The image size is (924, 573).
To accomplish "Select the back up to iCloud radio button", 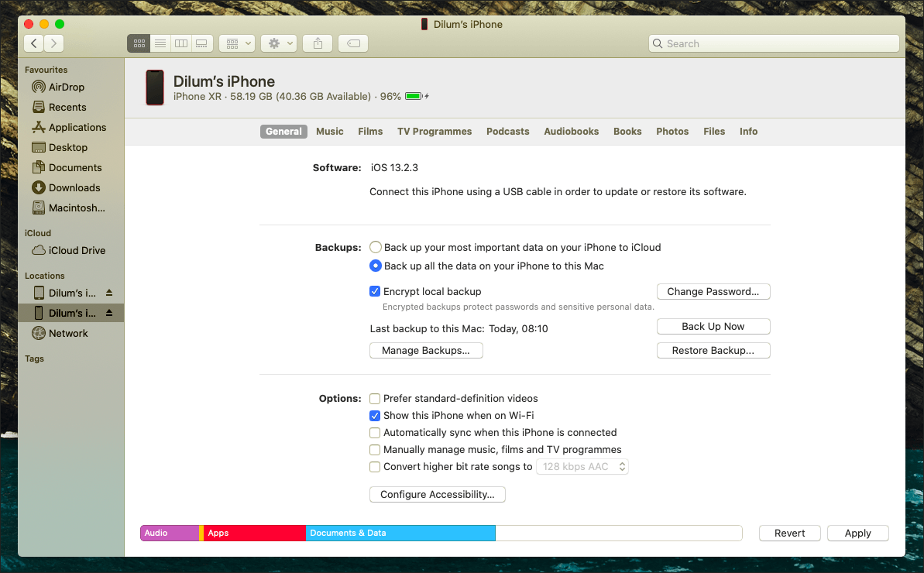I will tap(376, 247).
